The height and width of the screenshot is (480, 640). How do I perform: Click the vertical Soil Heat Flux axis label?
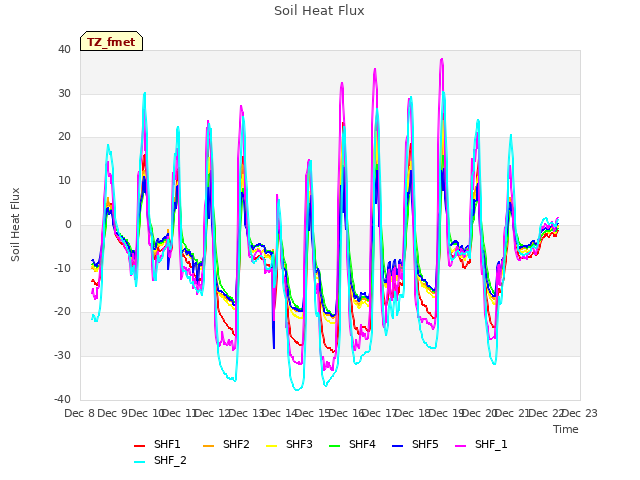pyautogui.click(x=15, y=224)
